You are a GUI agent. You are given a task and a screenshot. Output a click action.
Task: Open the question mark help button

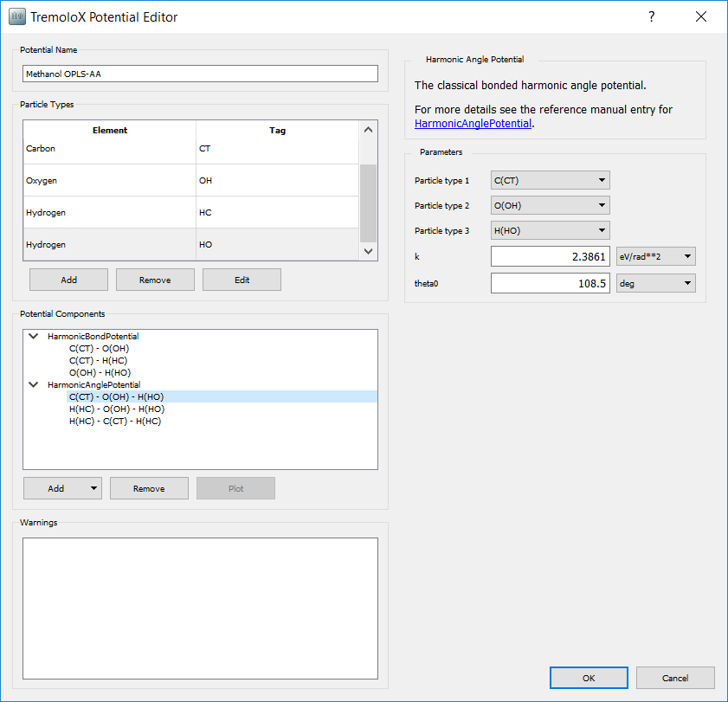click(652, 17)
